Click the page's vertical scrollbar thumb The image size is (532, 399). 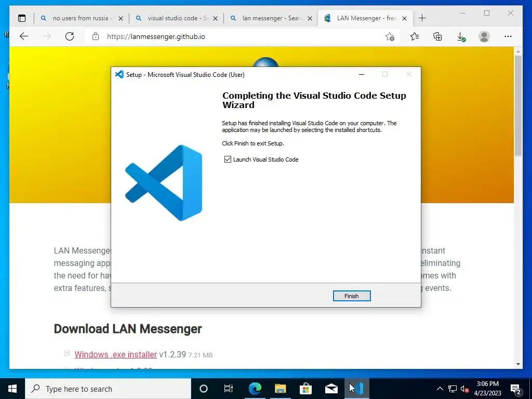point(518,105)
